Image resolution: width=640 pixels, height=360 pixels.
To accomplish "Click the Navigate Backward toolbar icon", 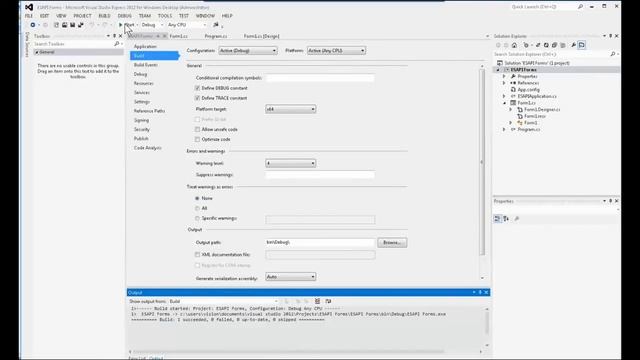I will [33, 25].
